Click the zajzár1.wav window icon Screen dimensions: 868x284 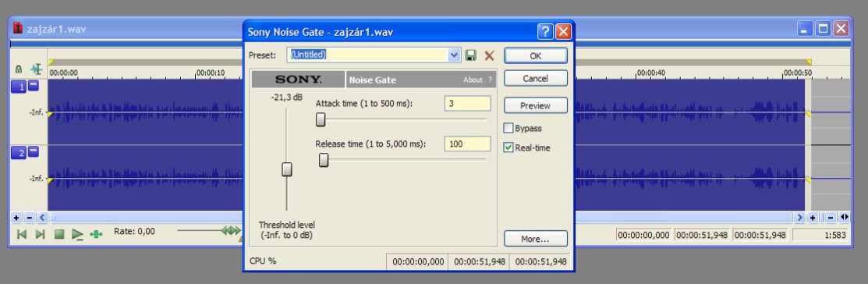[x=19, y=28]
